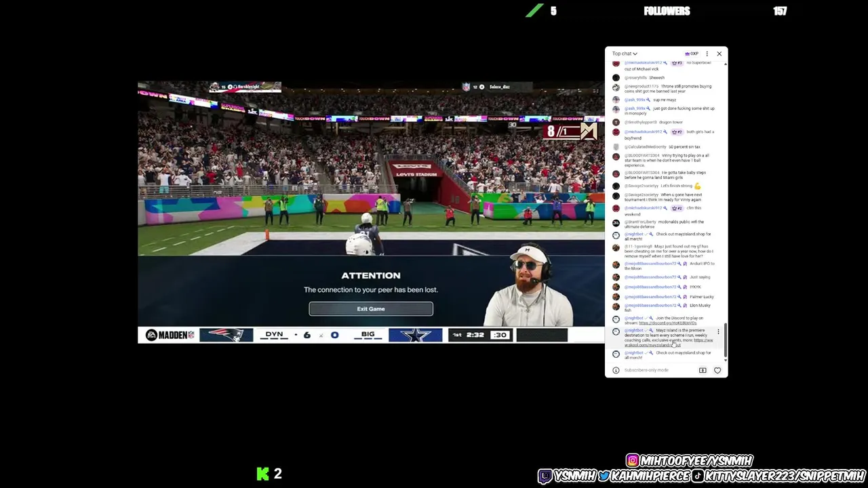Click the BIG team abbreviation on scorebar
Screen dimensions: 868x488
(368, 334)
